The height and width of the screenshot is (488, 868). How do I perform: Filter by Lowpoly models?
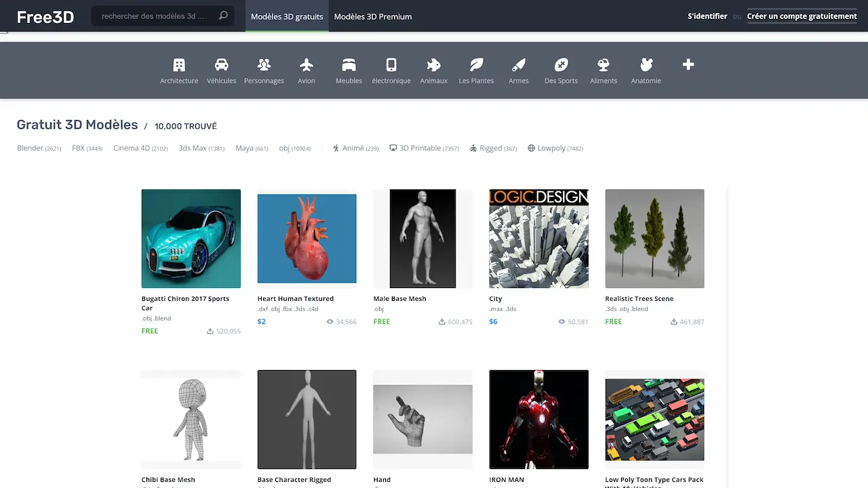pos(555,148)
